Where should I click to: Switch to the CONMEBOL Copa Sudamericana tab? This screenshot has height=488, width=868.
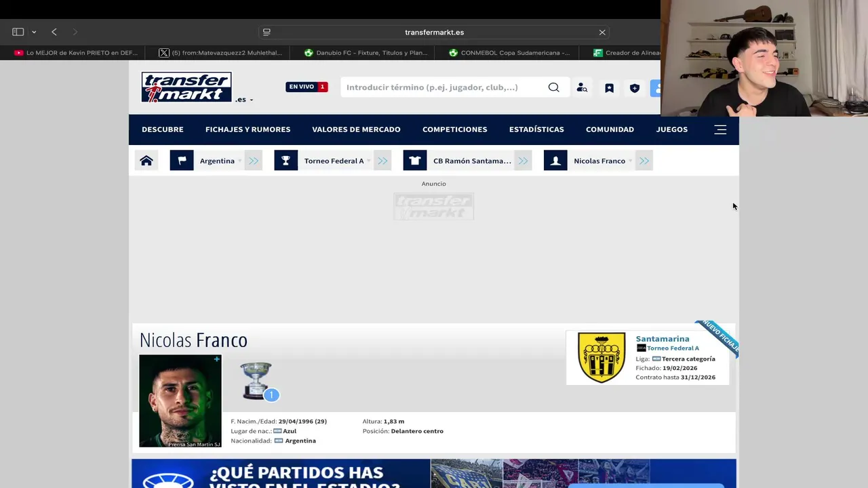tap(509, 52)
